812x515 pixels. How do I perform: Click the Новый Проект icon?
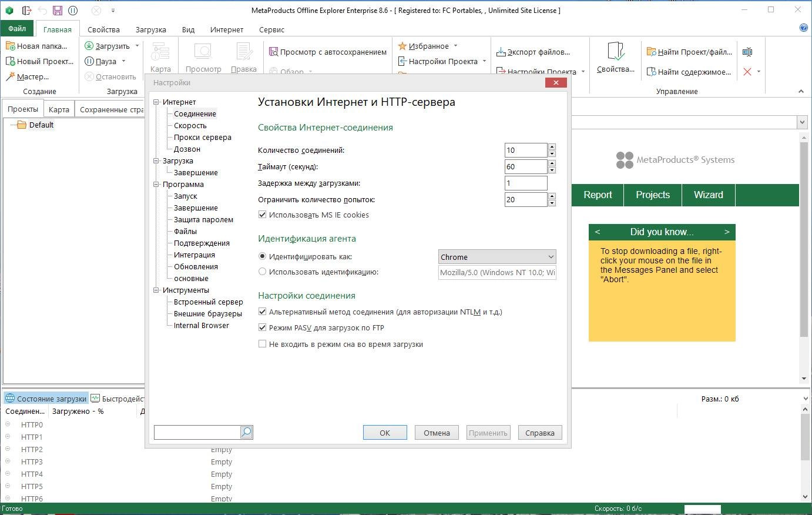pyautogui.click(x=10, y=61)
